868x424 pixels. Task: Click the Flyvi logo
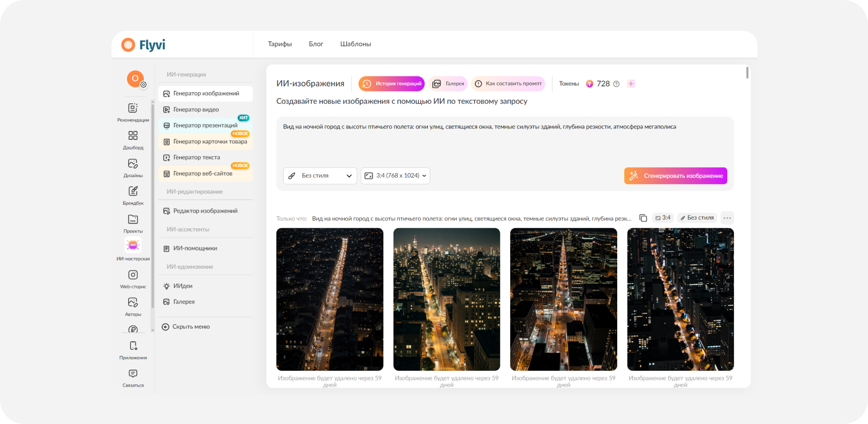coord(143,45)
